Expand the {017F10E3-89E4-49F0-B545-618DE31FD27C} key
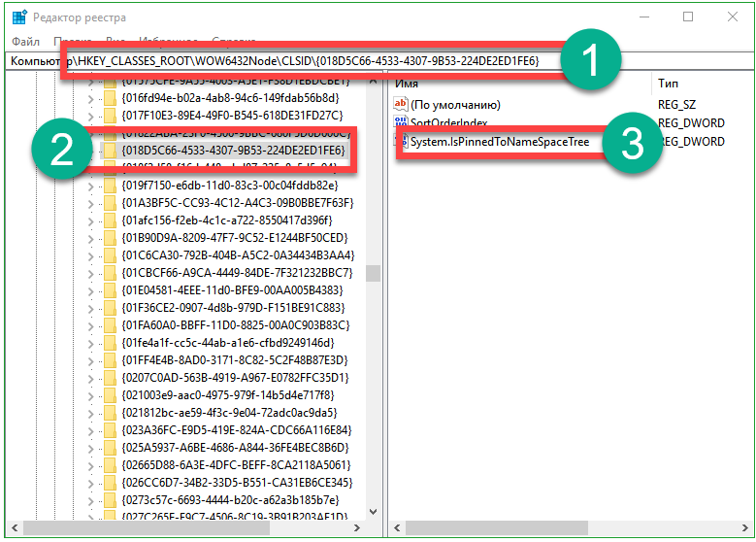This screenshot has width=756, height=542. (91, 116)
